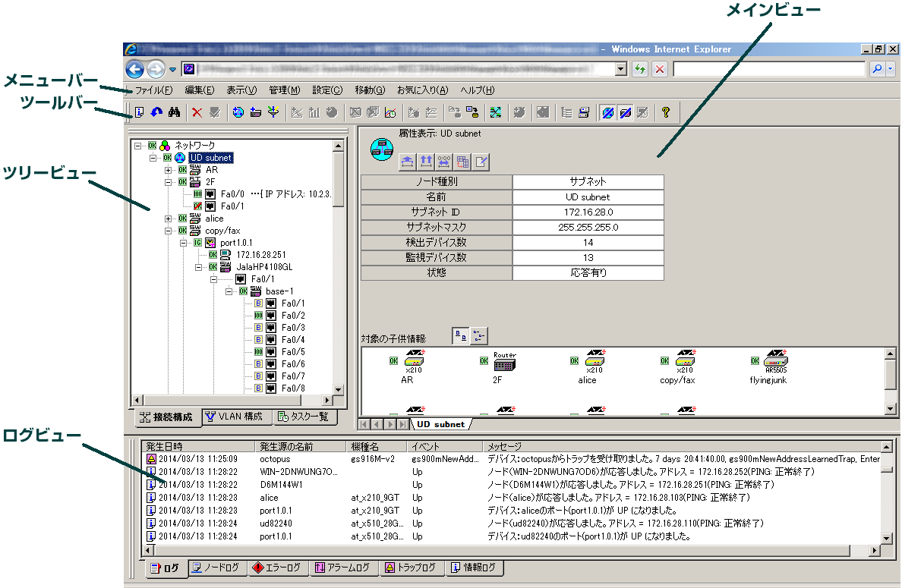Click the green crossed-arrows topology toolbar icon

pyautogui.click(x=495, y=112)
